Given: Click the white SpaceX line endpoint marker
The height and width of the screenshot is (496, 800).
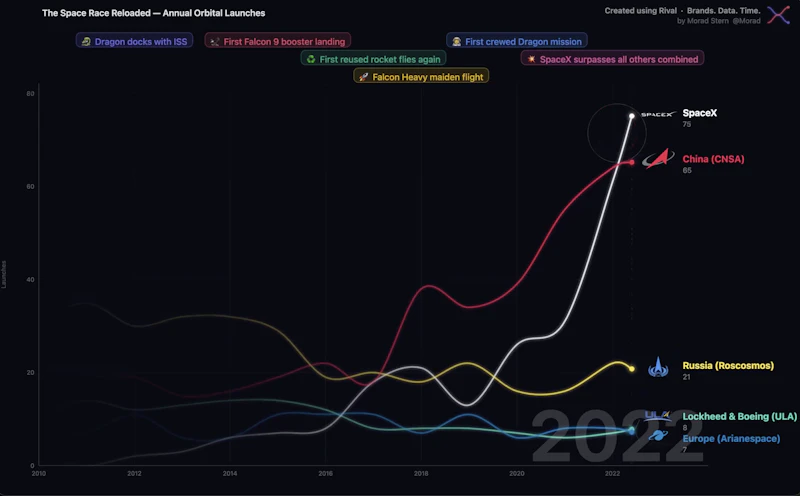Looking at the screenshot, I should [632, 116].
